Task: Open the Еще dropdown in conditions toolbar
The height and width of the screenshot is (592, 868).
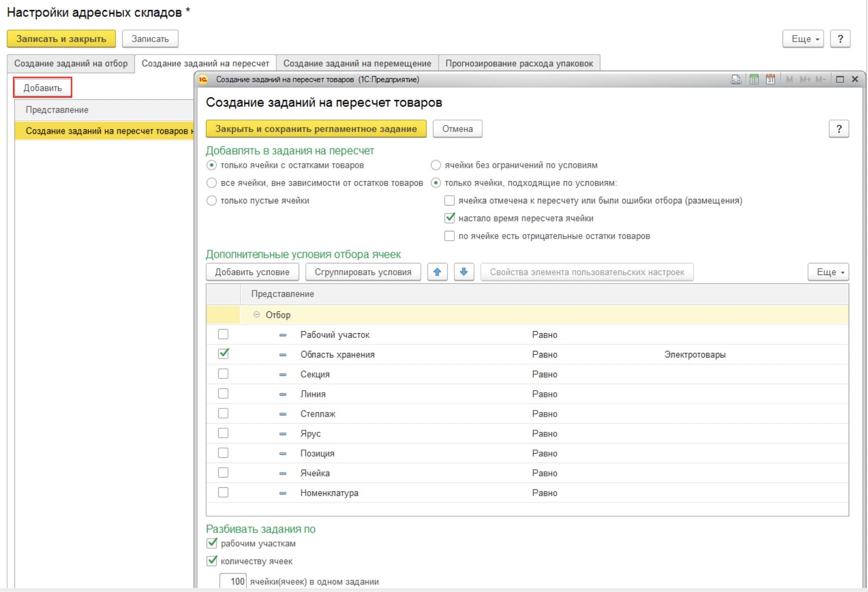Action: click(x=828, y=272)
